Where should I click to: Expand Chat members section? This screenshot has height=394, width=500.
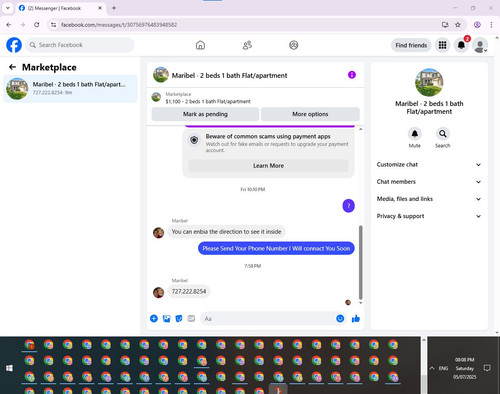point(429,182)
